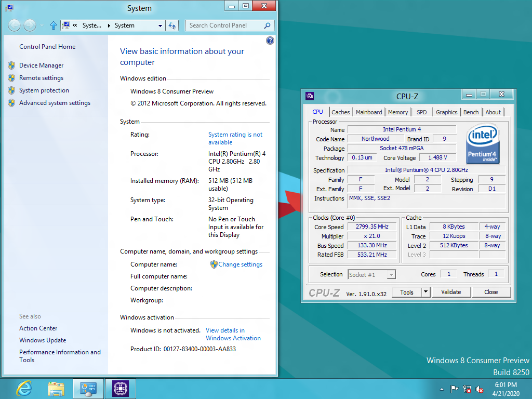Viewport: 532px width, 399px height.
Task: Click the refresh icon beside address bar
Action: [x=172, y=25]
